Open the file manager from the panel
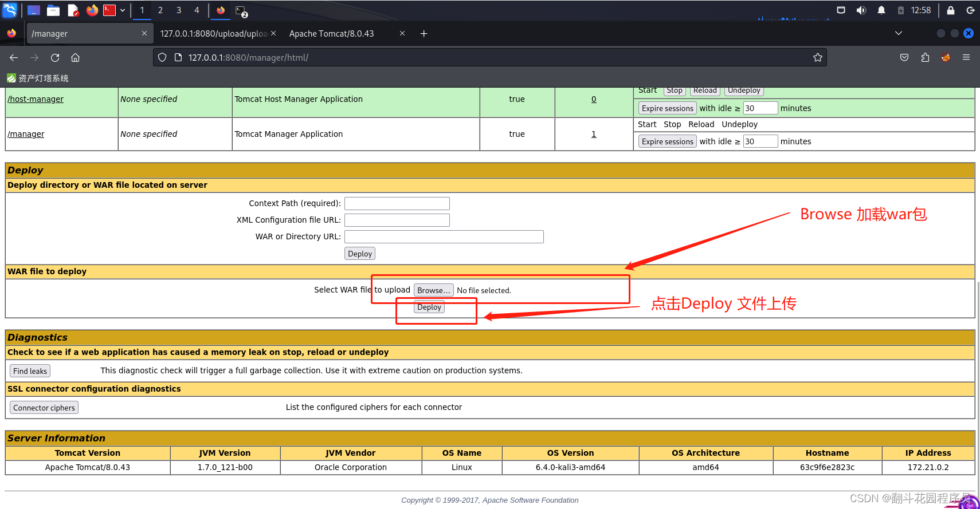Viewport: 980px width, 509px height. [53, 10]
